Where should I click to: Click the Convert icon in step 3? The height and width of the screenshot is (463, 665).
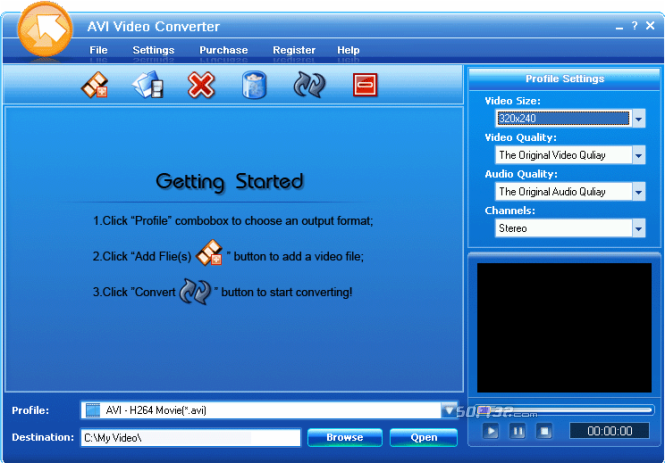195,291
